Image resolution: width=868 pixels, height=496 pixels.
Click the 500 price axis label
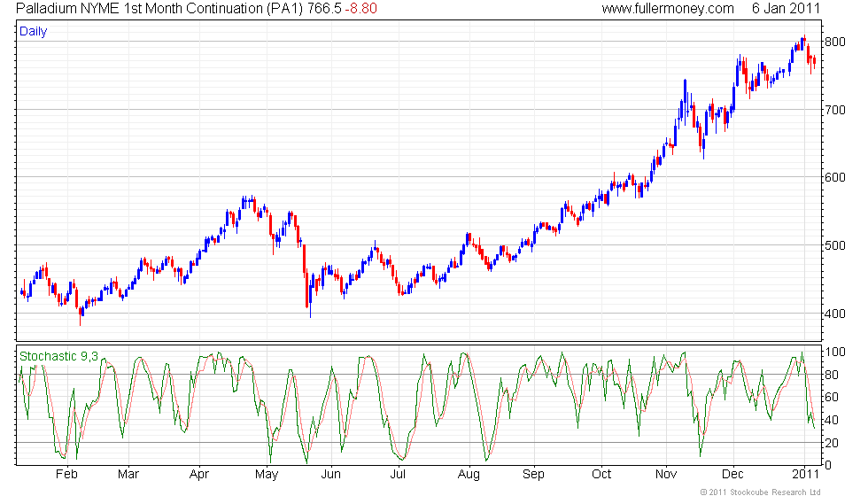click(x=835, y=246)
